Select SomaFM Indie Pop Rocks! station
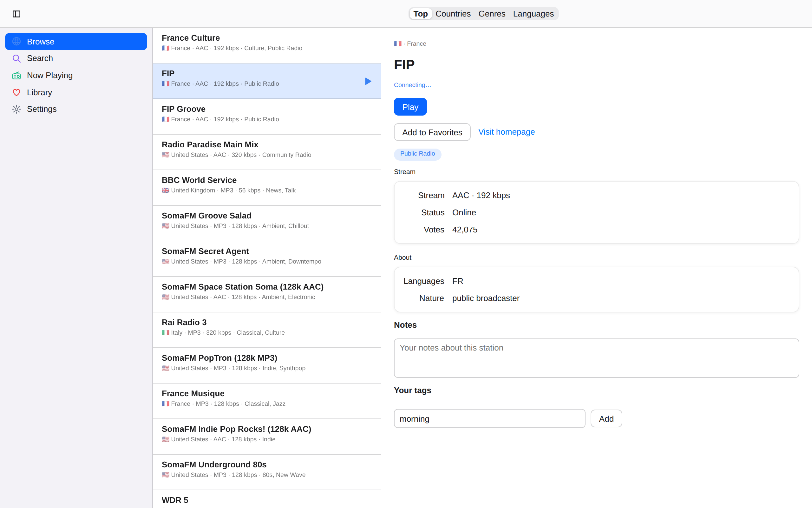Image resolution: width=812 pixels, height=508 pixels. (267, 437)
